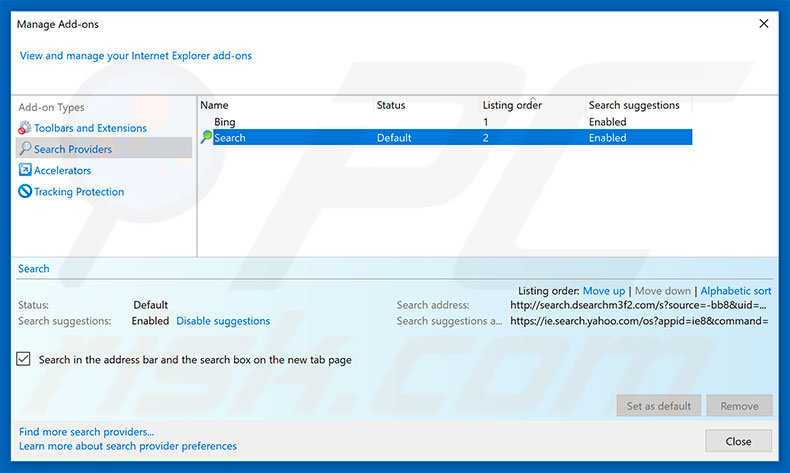Click the 'Add-on Types' sidebar heading
The width and height of the screenshot is (790, 473).
tap(51, 107)
